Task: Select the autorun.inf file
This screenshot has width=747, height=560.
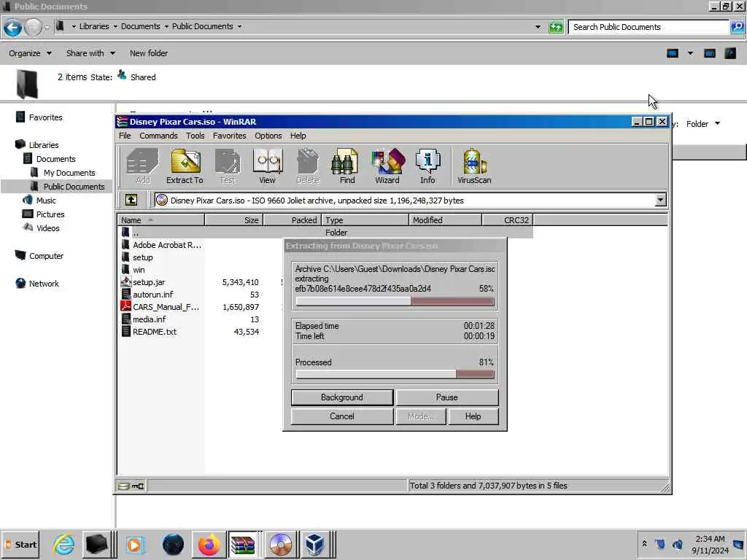Action: 152,295
